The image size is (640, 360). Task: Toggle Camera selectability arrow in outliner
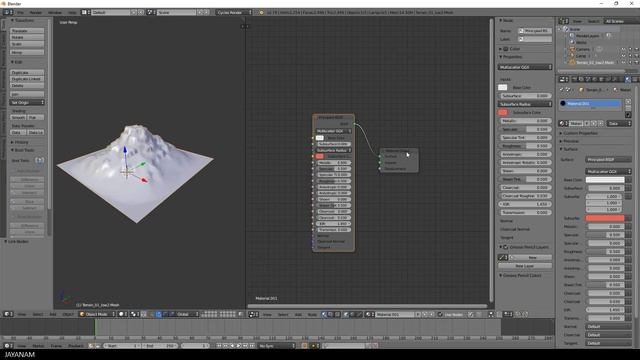[x=630, y=49]
